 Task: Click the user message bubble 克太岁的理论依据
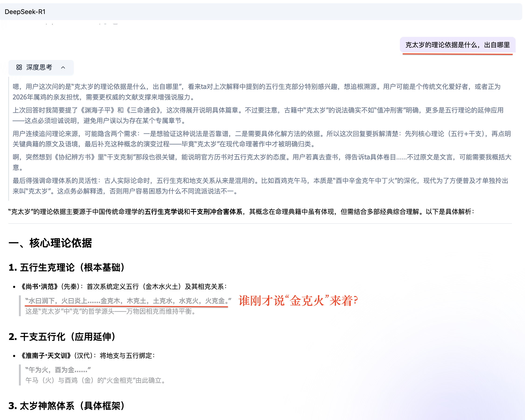click(457, 45)
